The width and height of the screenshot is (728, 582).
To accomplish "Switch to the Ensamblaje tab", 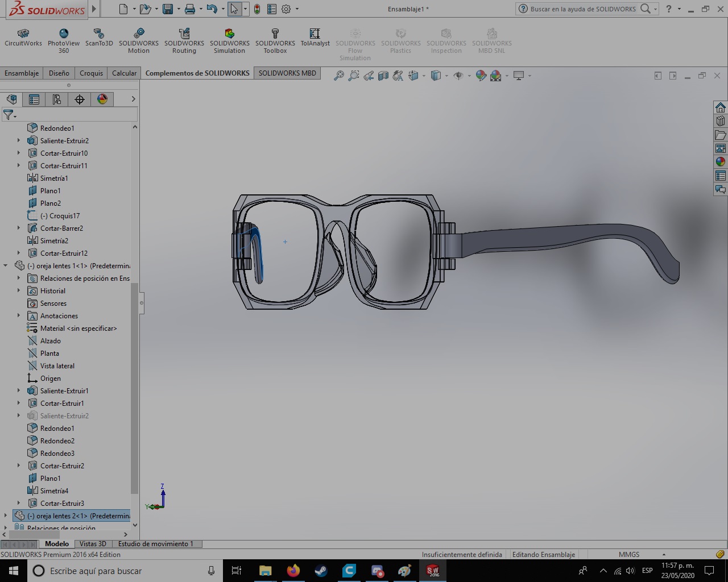I will (22, 73).
